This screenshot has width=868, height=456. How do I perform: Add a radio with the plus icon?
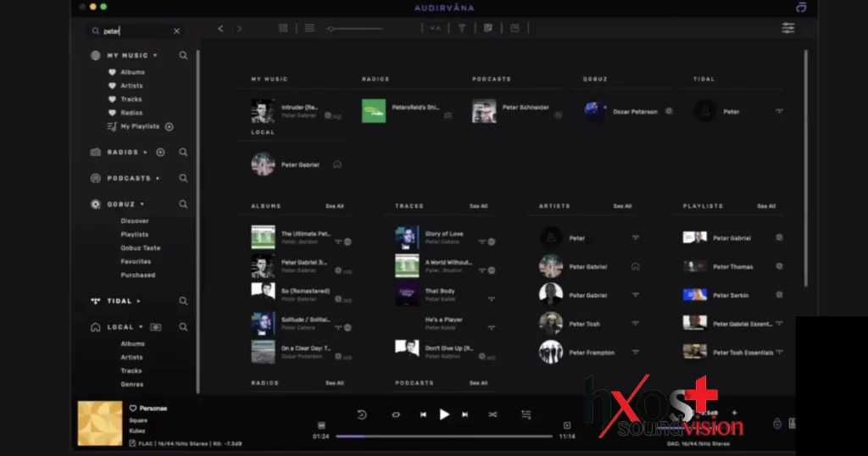pos(160,153)
